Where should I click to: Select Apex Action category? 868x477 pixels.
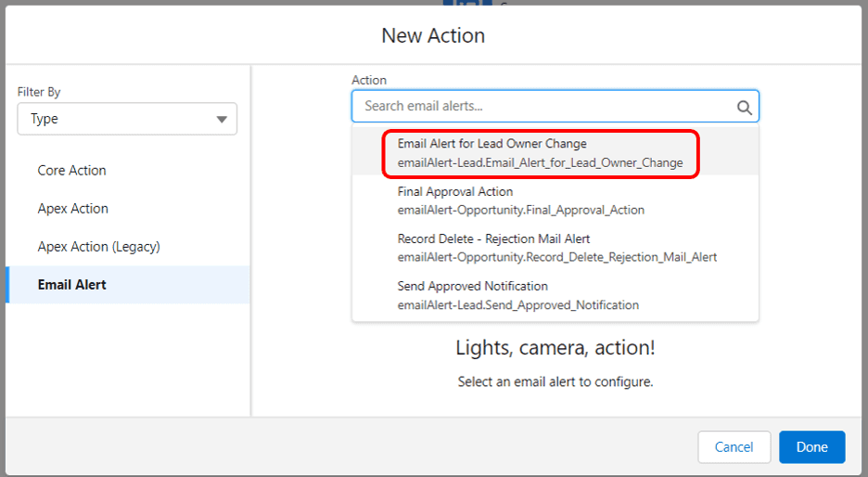click(73, 208)
